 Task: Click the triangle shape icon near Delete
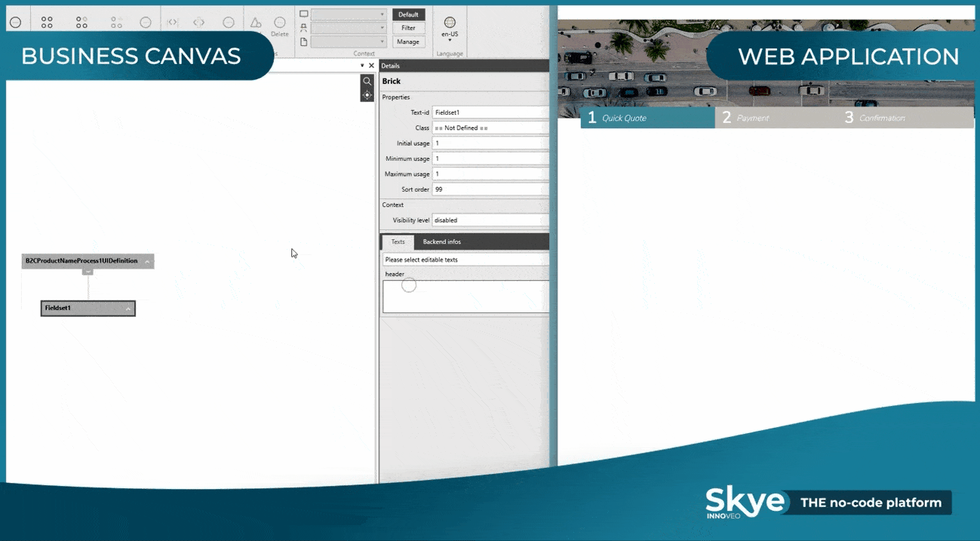coord(257,22)
